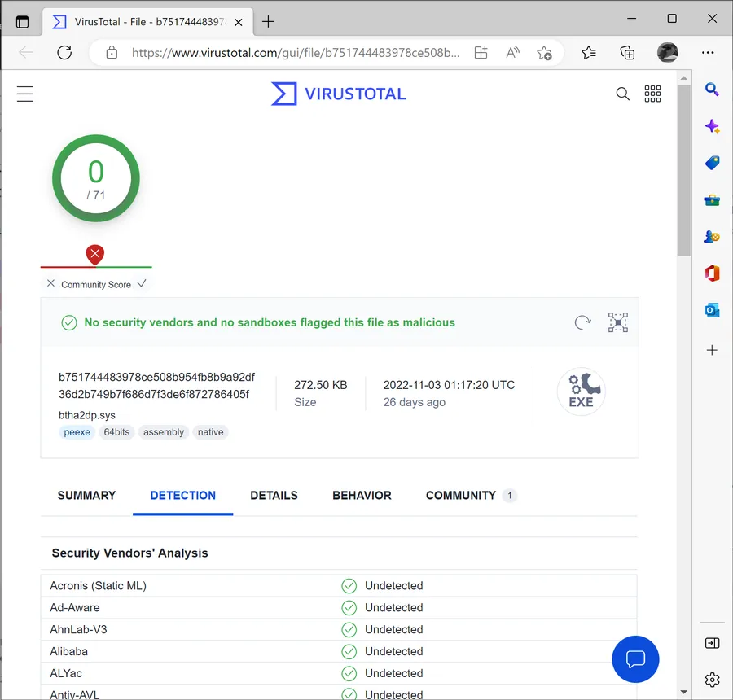
Task: Click the EXE file type icon
Action: coord(581,392)
